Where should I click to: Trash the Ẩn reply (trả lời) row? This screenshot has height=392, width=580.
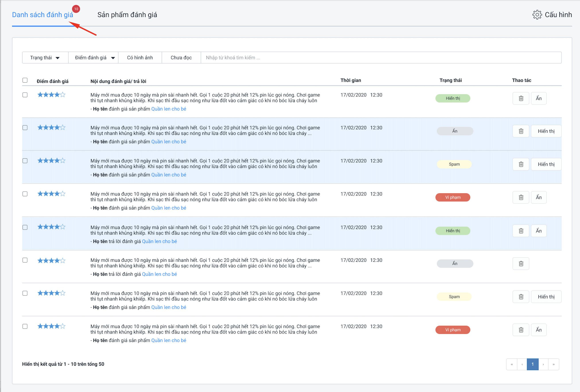click(x=521, y=264)
